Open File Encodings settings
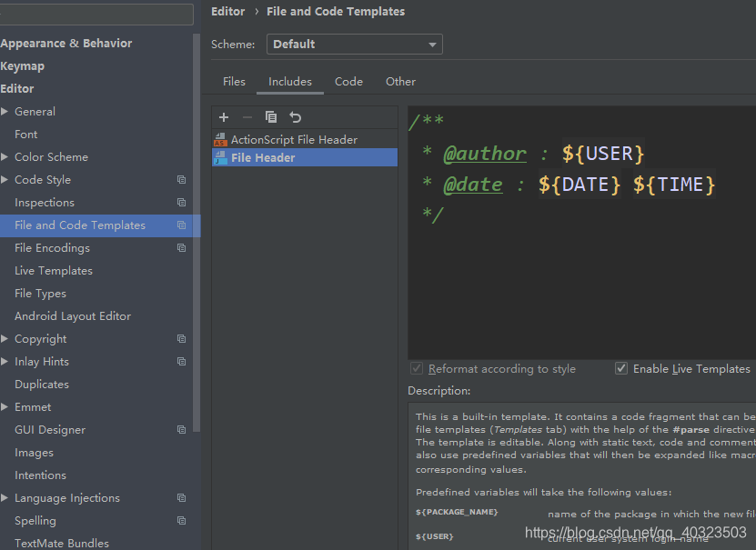Image resolution: width=756 pixels, height=550 pixels. coord(52,247)
